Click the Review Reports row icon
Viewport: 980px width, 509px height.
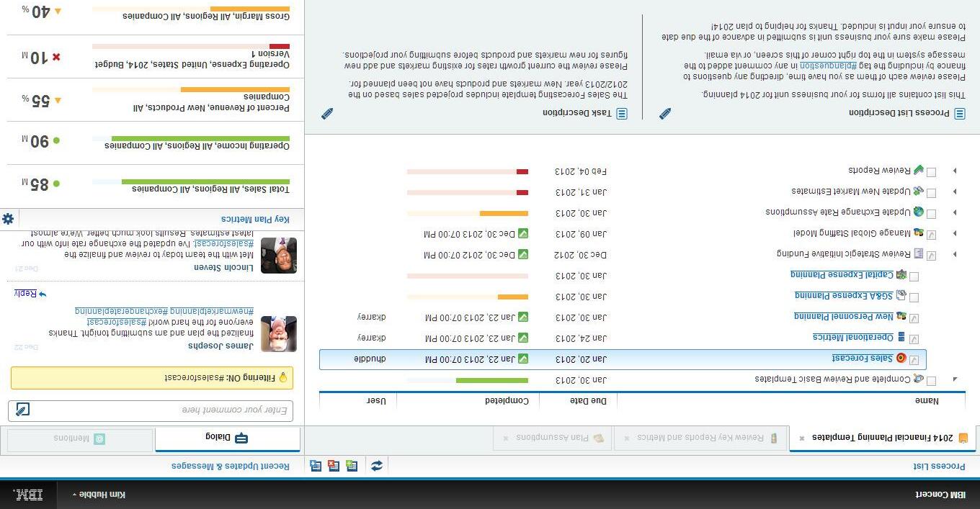click(919, 170)
